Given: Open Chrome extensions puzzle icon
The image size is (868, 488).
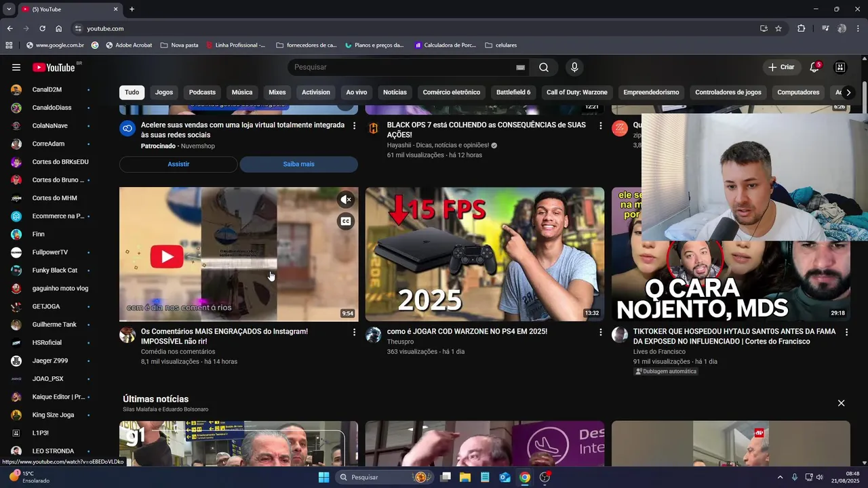Looking at the screenshot, I should click(x=802, y=28).
